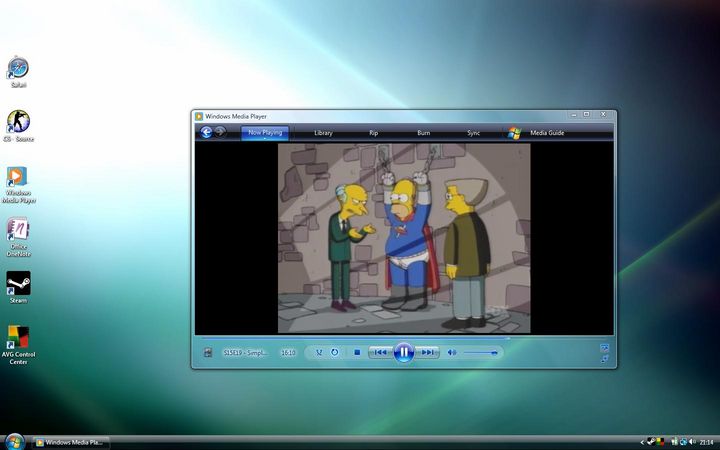Select the CS - Source desktop shortcut
The width and height of the screenshot is (720, 450).
pos(18,126)
